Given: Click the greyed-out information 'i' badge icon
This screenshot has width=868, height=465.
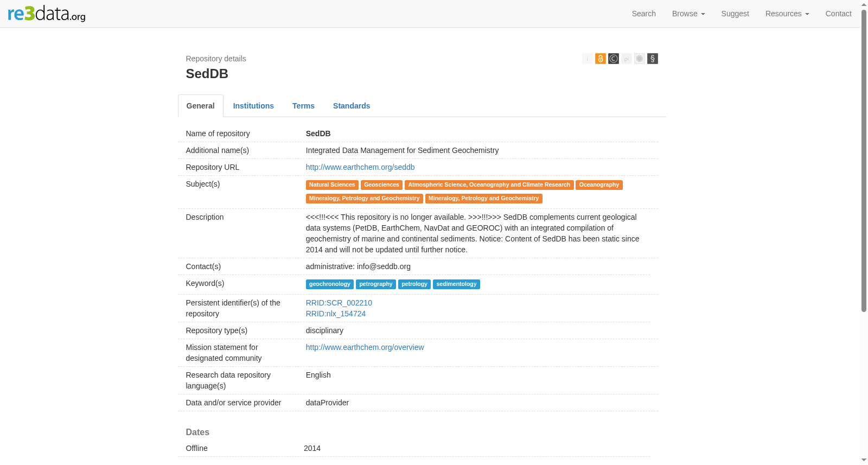Looking at the screenshot, I should point(588,59).
